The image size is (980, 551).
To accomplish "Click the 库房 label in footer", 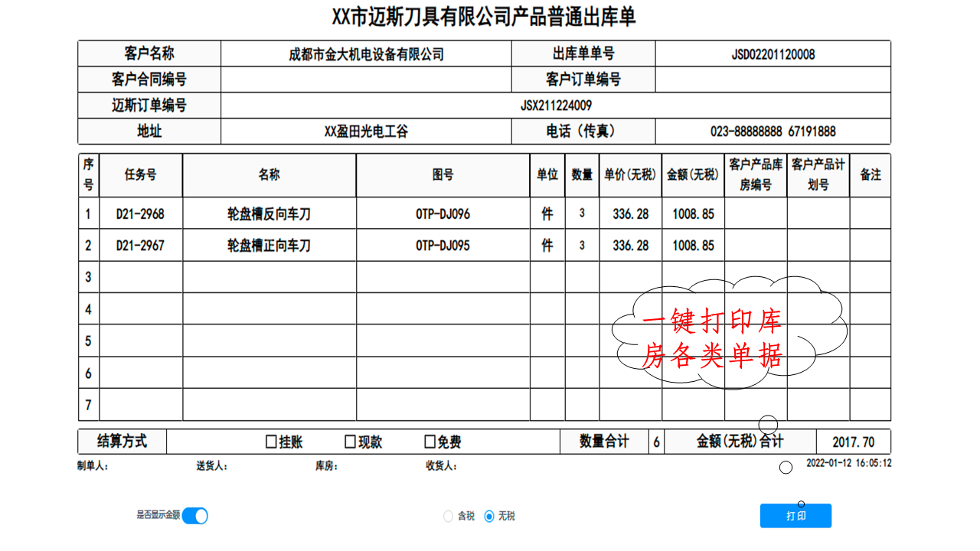I will pos(326,466).
